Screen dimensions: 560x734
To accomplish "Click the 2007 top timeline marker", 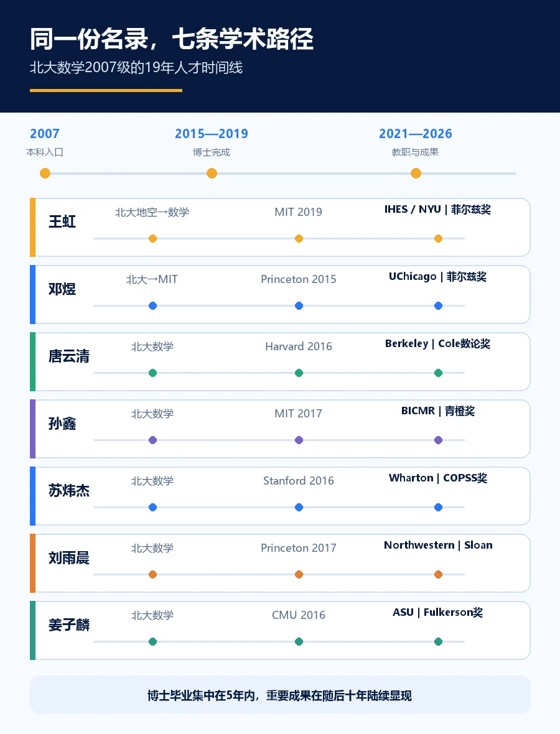I will (45, 174).
